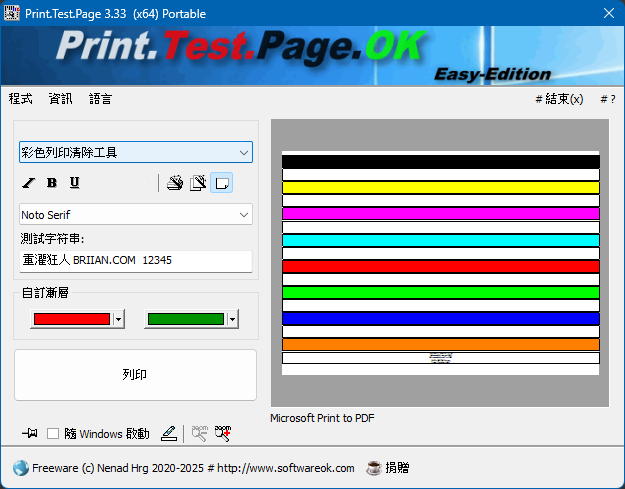Click the pin icon at bottom left
The height and width of the screenshot is (489, 625).
click(30, 433)
